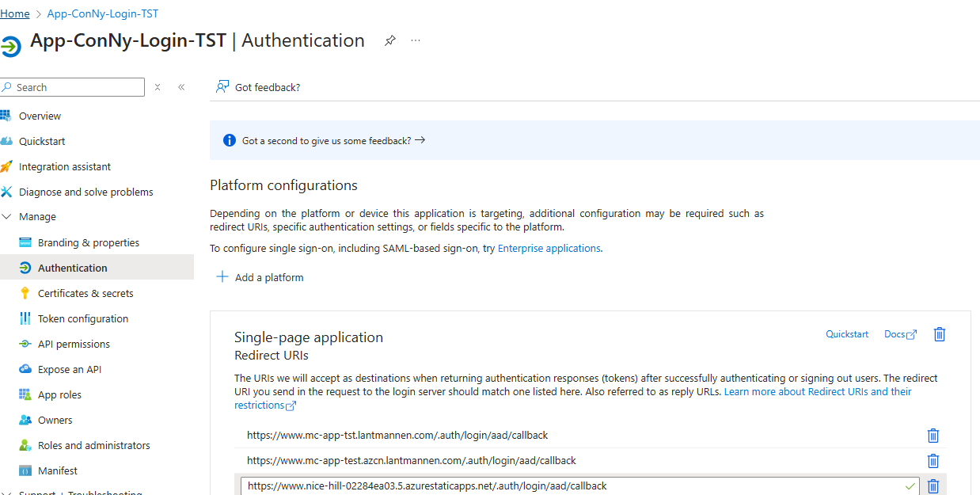Click the Expose an API cloud icon
The width and height of the screenshot is (980, 495).
(x=25, y=369)
